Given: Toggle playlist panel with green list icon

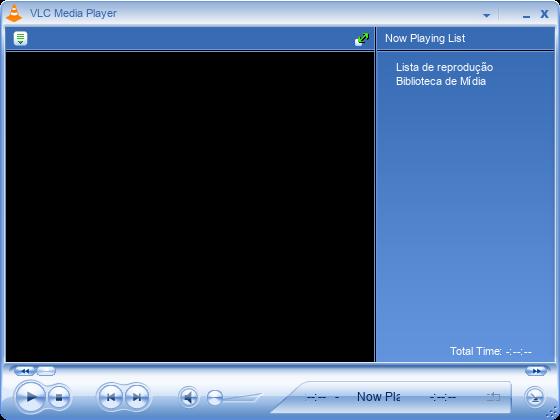Looking at the screenshot, I should coord(20,38).
